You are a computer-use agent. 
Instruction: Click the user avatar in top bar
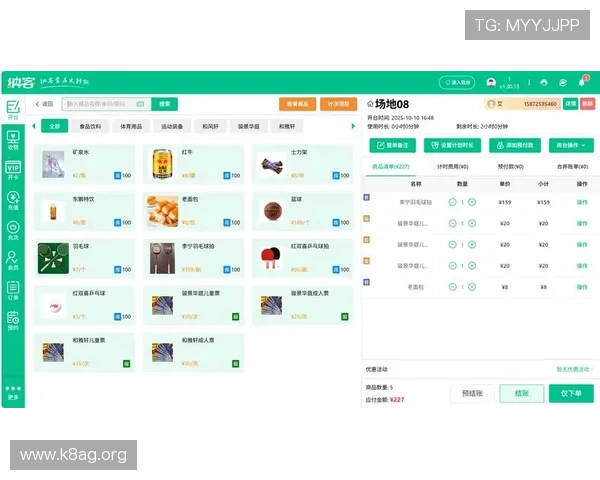[x=491, y=82]
